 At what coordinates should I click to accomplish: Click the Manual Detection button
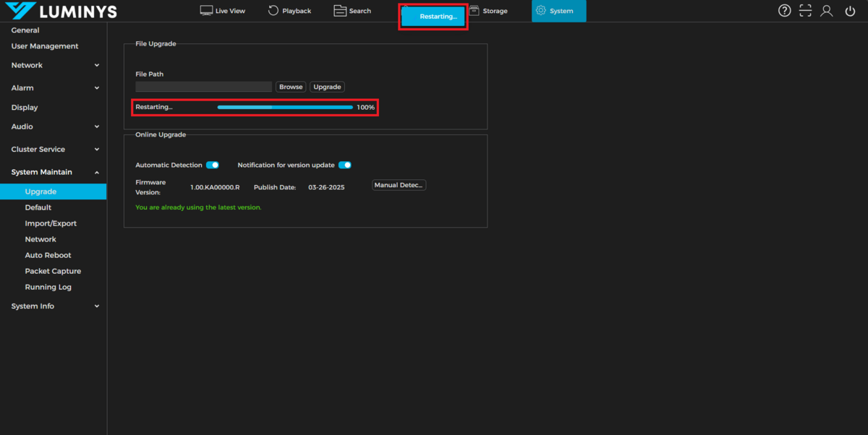[x=399, y=186]
